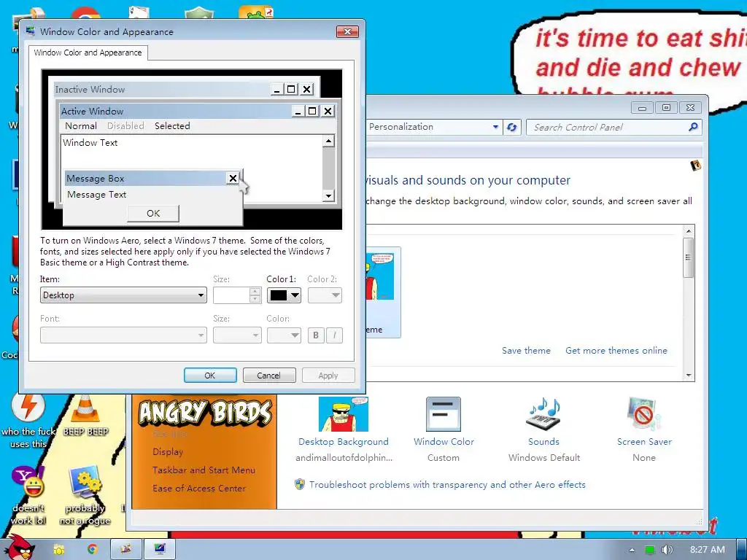Open the Yahoo messenger desktop icon
This screenshot has height=560, width=747.
(x=28, y=482)
